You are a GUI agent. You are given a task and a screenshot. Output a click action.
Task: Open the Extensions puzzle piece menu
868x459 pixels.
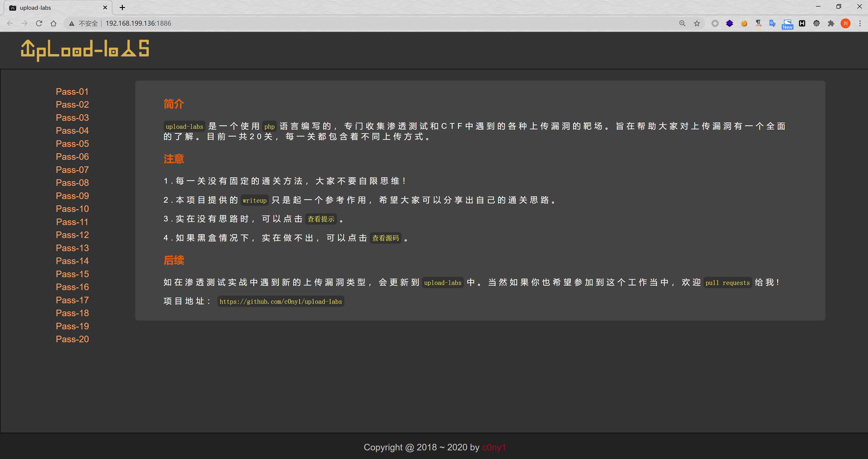831,23
